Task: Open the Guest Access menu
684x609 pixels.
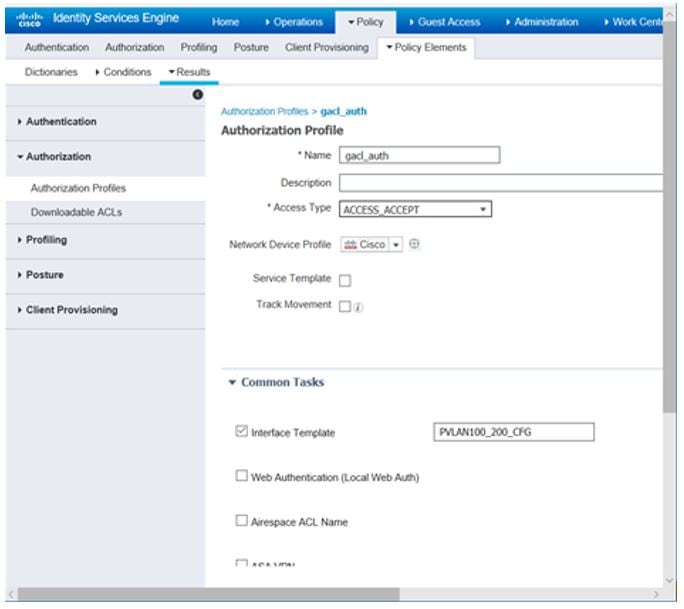Action: (x=445, y=22)
